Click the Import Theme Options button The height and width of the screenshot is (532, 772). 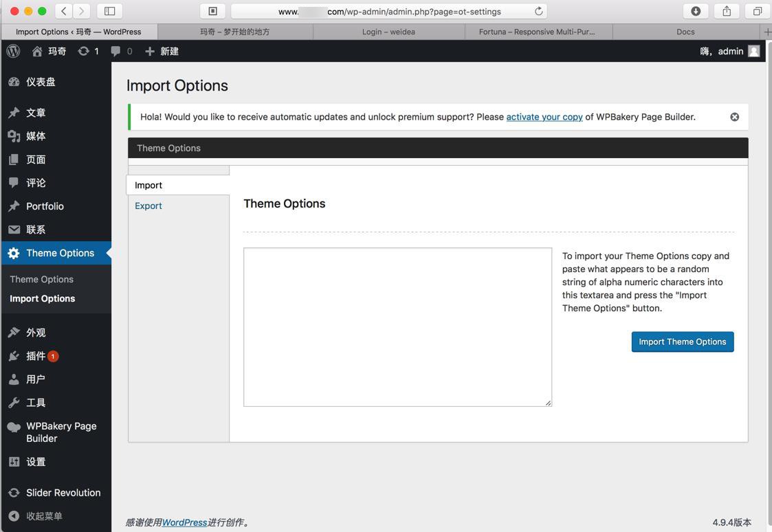click(x=683, y=342)
